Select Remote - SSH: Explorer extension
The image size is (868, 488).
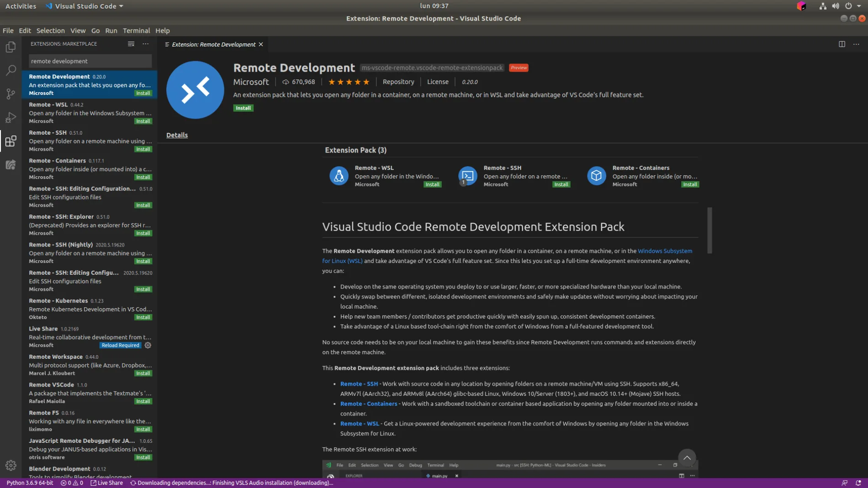[x=90, y=225]
